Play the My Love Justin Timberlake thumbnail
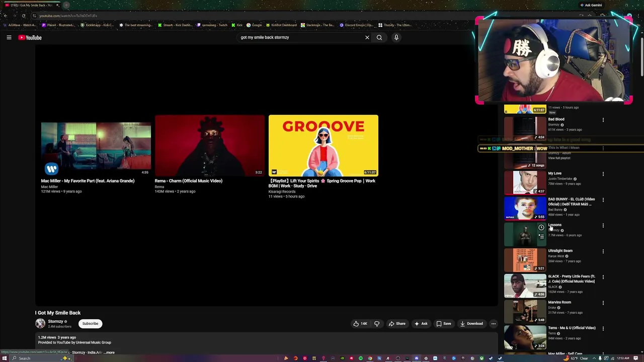 click(525, 183)
